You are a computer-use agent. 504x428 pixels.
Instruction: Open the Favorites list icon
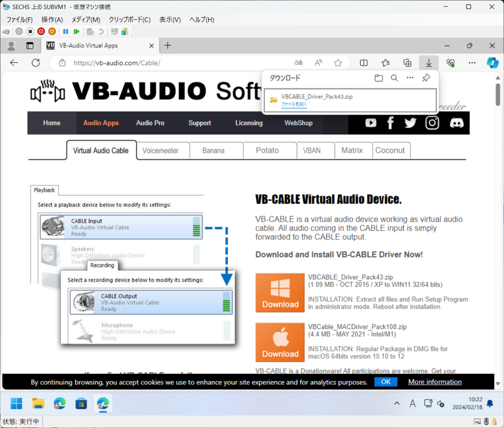(x=386, y=63)
